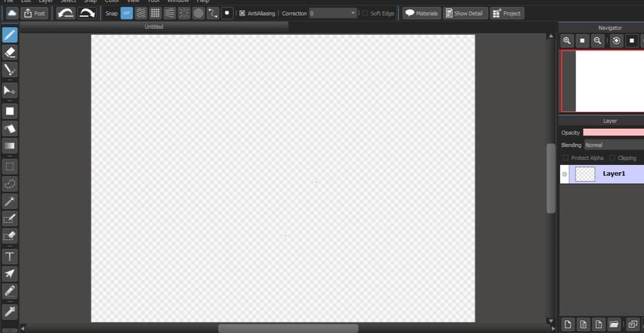644x333 pixels.
Task: Select the Layer1 name
Action: [614, 173]
